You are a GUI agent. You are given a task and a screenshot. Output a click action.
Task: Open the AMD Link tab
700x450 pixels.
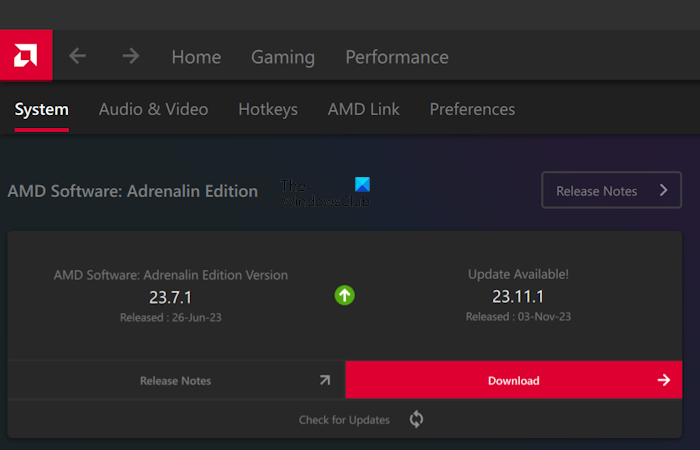pos(364,109)
